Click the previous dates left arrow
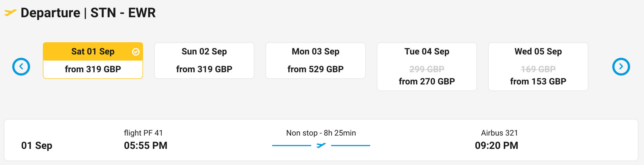Screen dimensions: 644x165 coord(21,67)
